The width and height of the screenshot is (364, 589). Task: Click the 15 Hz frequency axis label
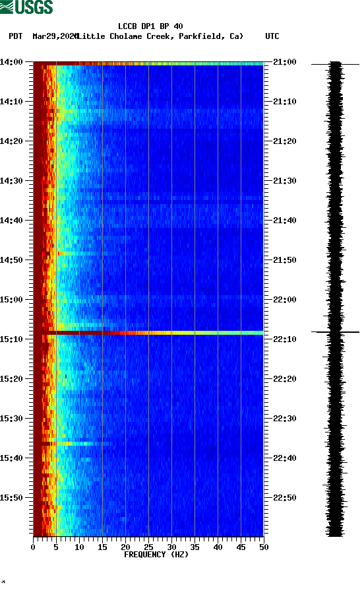click(102, 547)
